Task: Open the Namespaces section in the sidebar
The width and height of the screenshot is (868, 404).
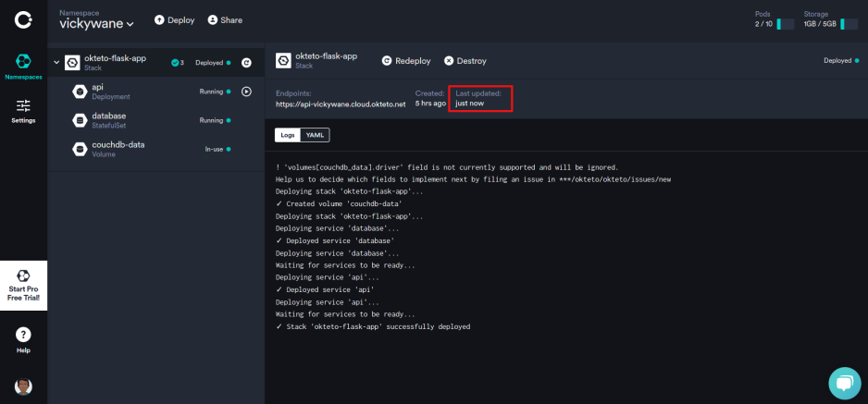Action: coord(23,67)
